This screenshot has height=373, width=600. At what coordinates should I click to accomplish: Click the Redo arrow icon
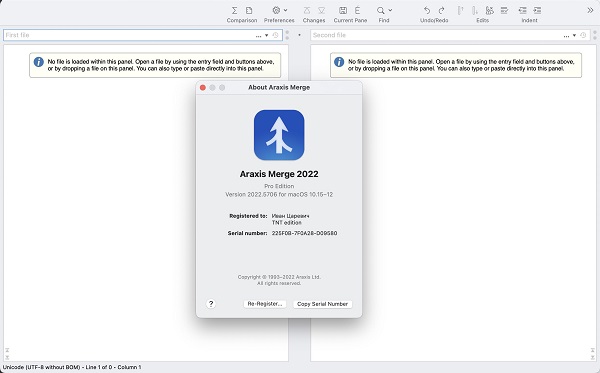(x=442, y=10)
